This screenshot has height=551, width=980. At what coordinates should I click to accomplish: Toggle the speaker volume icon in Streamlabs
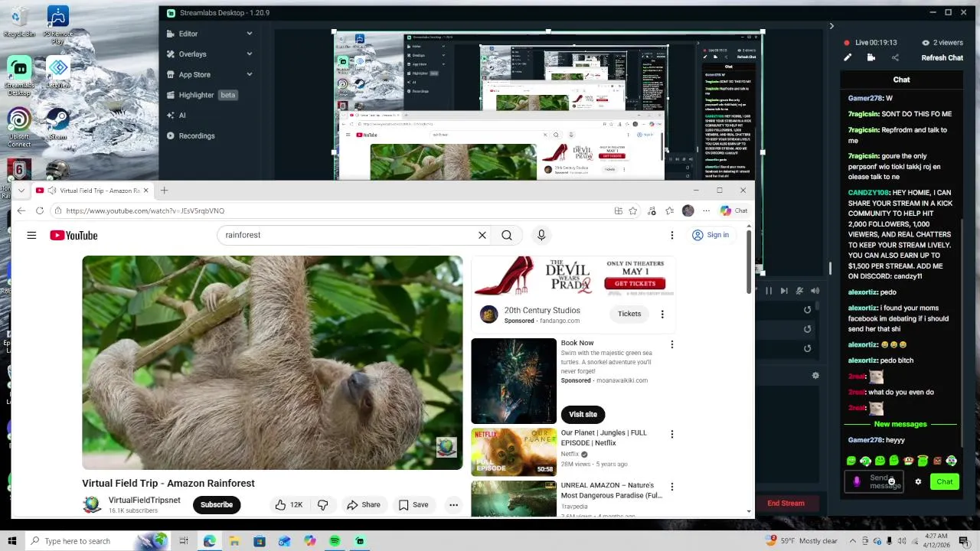(815, 291)
